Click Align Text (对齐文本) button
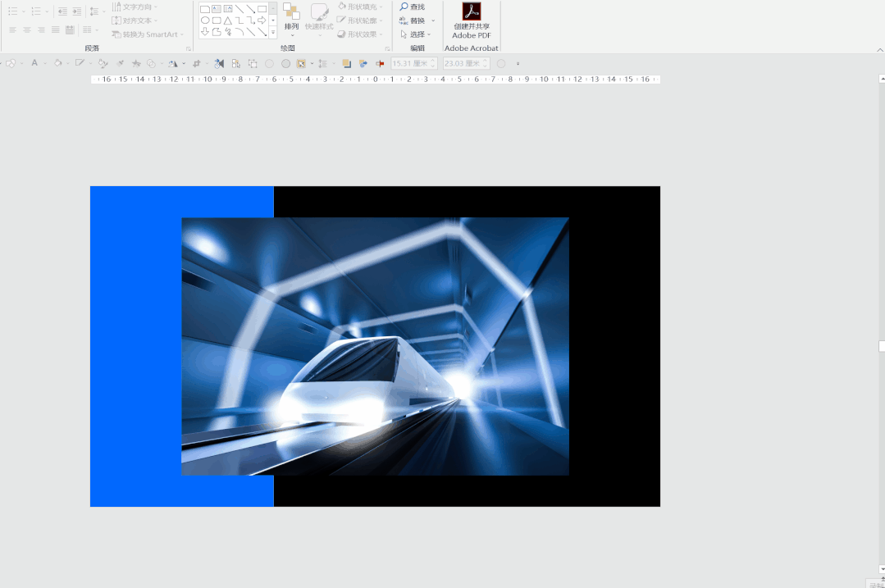The width and height of the screenshot is (885, 588). pyautogui.click(x=135, y=21)
